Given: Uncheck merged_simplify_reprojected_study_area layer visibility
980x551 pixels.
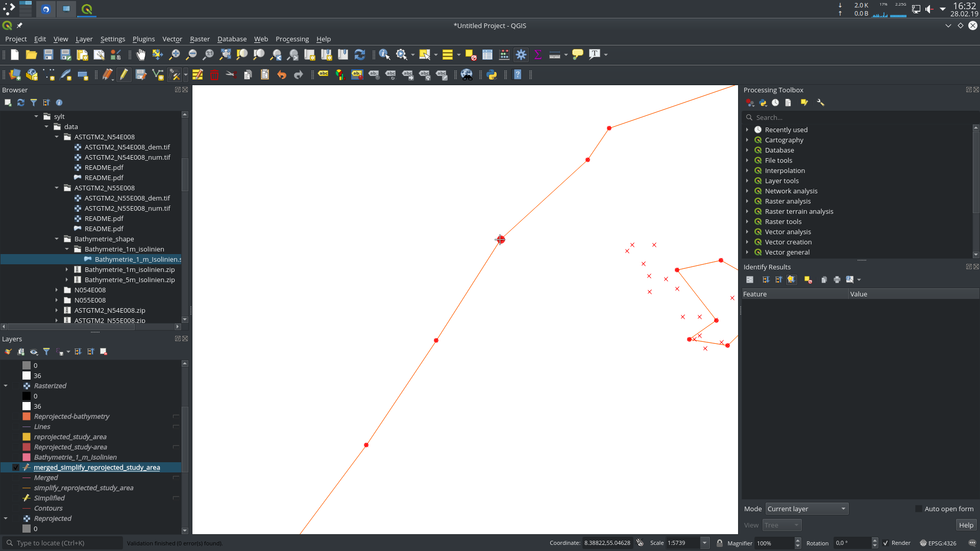Looking at the screenshot, I should (x=16, y=467).
